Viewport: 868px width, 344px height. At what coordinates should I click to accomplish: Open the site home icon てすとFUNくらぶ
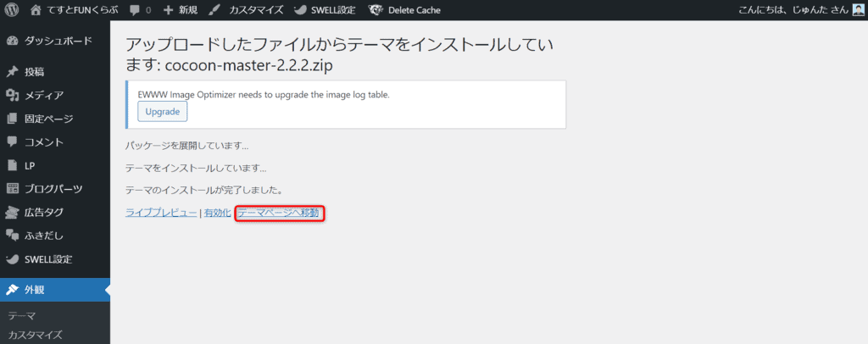pyautogui.click(x=36, y=11)
